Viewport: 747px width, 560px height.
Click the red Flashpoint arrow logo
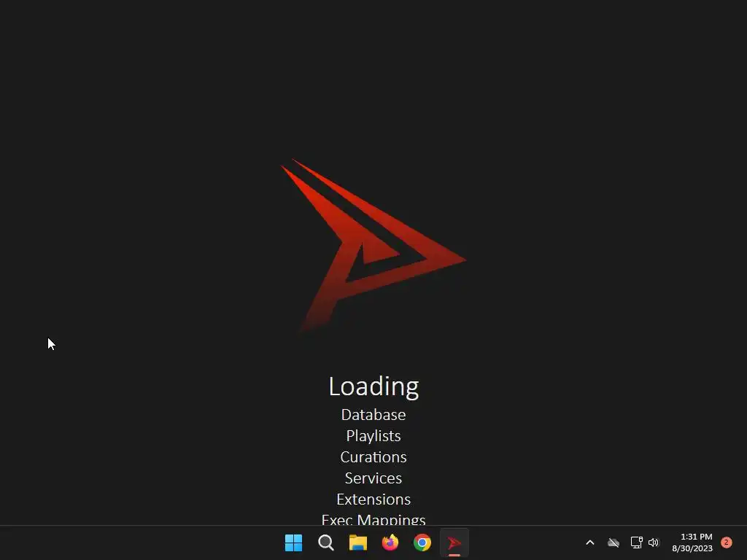pos(373,245)
